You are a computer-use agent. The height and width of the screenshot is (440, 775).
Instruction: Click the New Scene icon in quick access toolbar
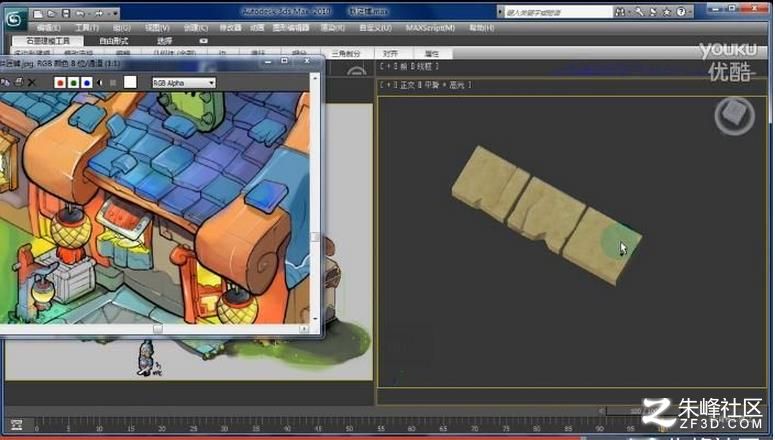(x=38, y=13)
